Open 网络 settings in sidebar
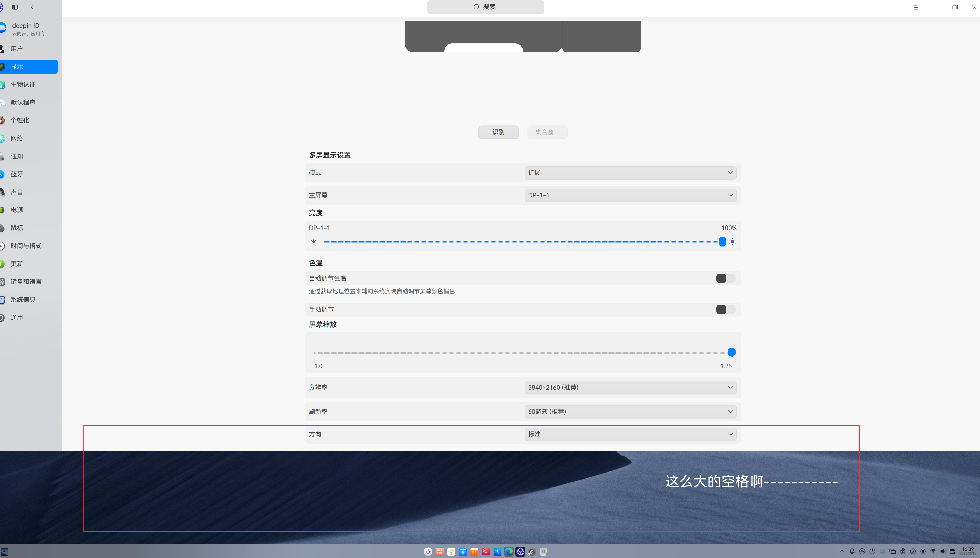Image resolution: width=980 pixels, height=558 pixels. (29, 138)
